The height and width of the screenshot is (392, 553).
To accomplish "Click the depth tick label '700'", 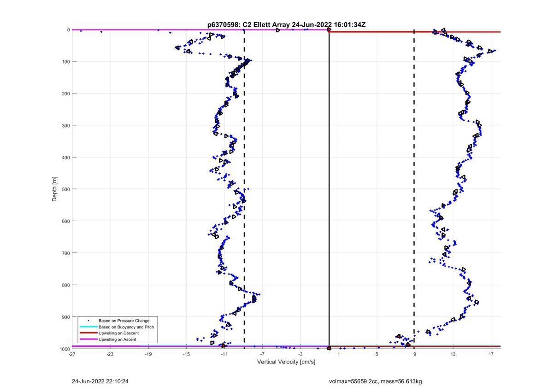I will tap(65, 253).
